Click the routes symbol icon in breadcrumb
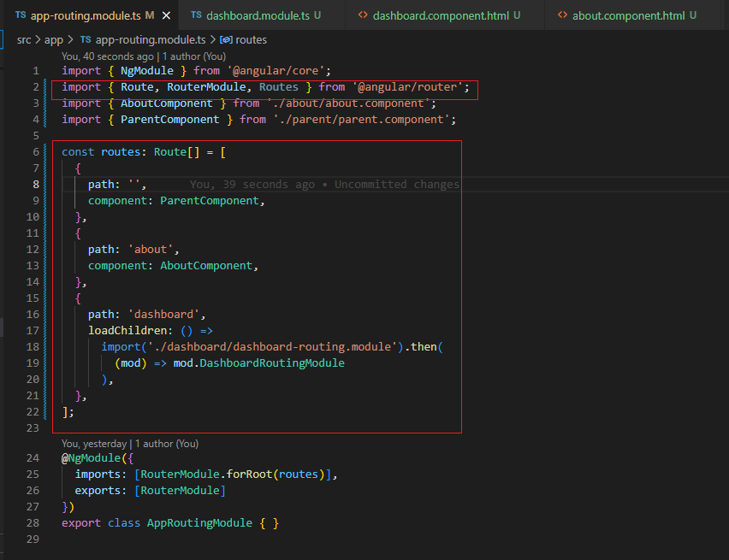 [x=226, y=39]
